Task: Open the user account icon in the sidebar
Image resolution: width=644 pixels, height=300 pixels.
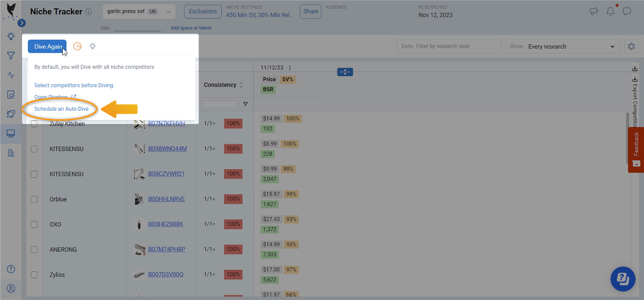Action: pos(11,288)
